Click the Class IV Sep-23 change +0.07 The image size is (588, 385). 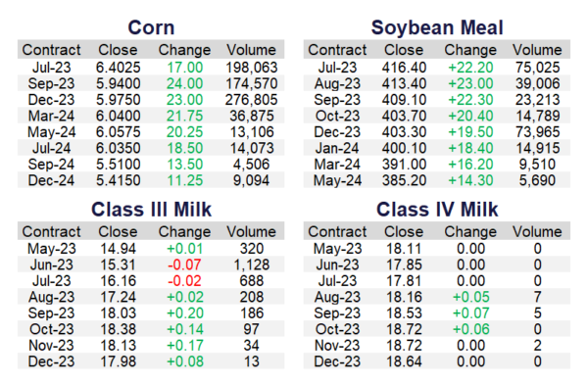point(470,313)
